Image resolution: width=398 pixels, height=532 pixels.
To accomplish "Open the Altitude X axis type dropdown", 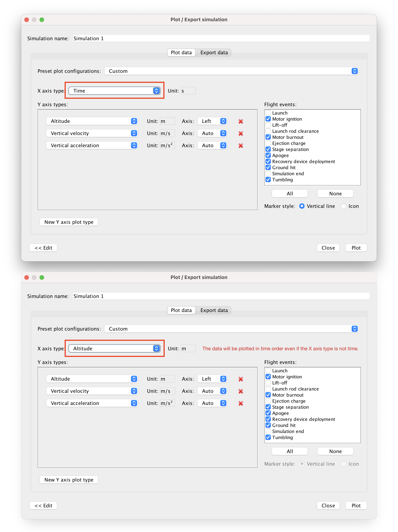I will click(114, 348).
